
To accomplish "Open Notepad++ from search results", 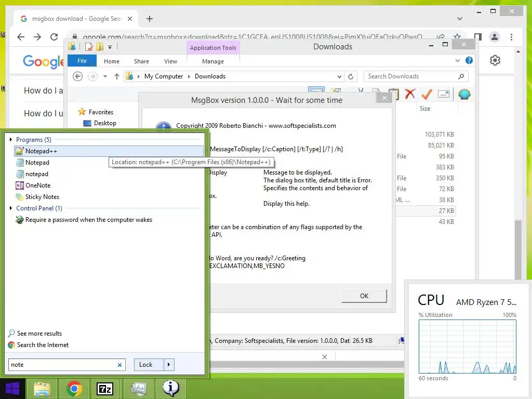I will pos(109,151).
